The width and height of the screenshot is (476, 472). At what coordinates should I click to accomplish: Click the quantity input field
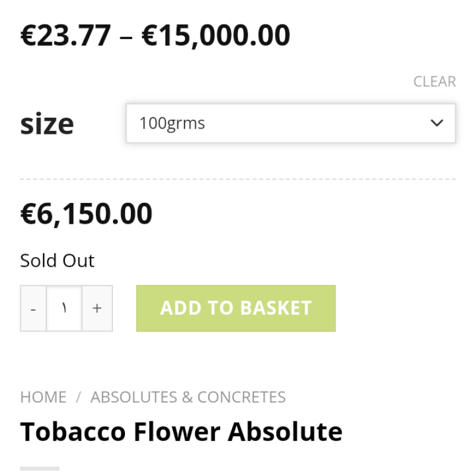tap(64, 308)
